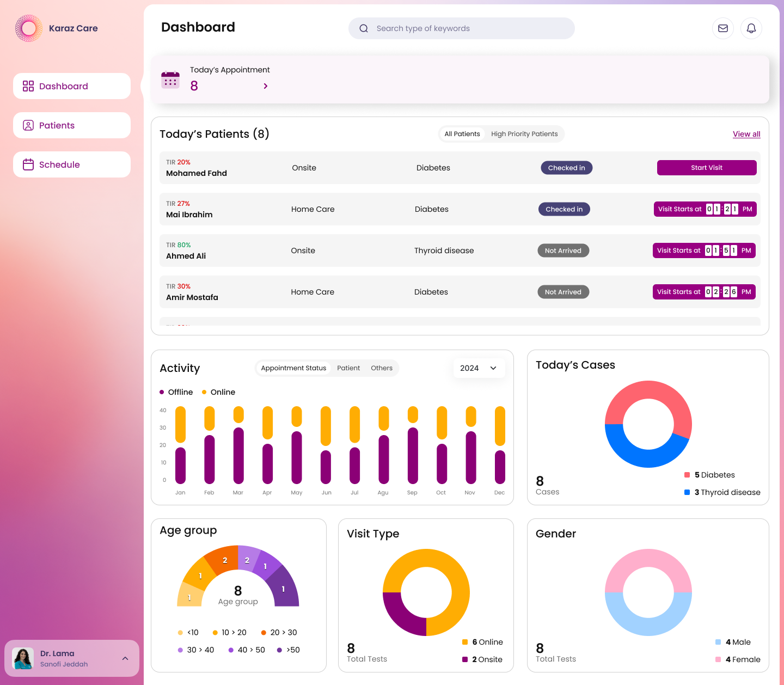Click the Schedule calendar icon in sidebar
Image resolution: width=784 pixels, height=685 pixels.
(28, 164)
